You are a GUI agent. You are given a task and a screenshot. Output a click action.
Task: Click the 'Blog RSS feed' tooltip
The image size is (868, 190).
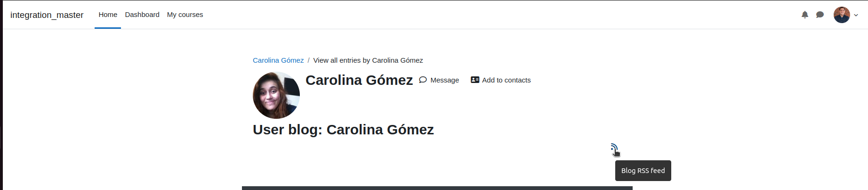click(643, 171)
